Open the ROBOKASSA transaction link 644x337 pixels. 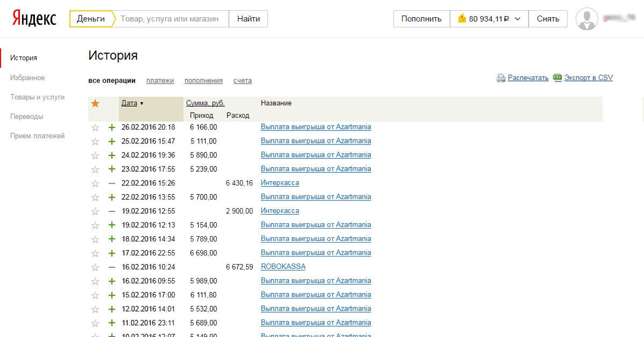coord(283,267)
